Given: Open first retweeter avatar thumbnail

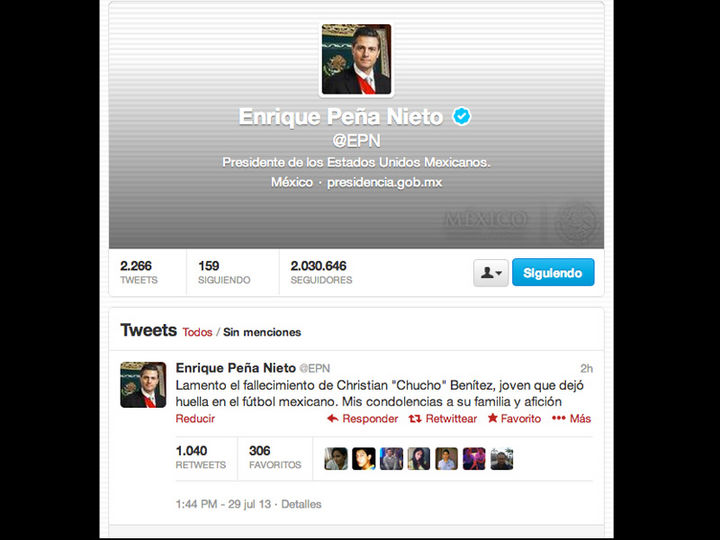Looking at the screenshot, I should click(336, 459).
